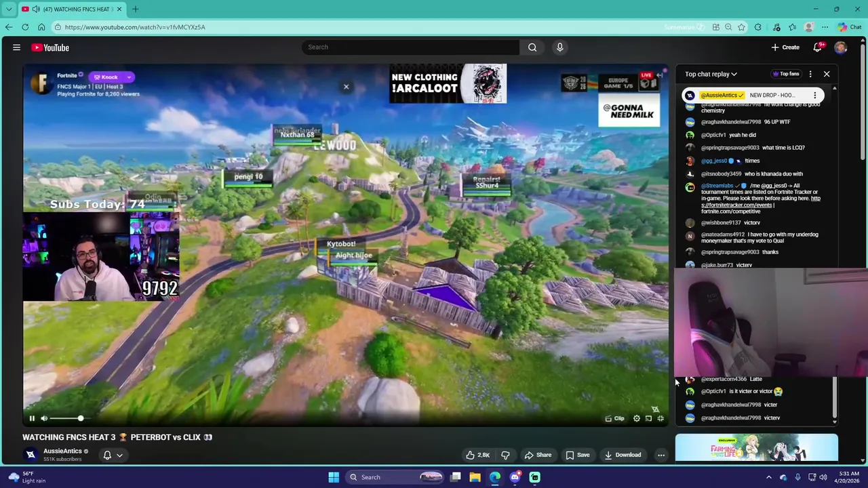This screenshot has width=868, height=488.
Task: Click the address bar URL
Action: click(x=135, y=27)
